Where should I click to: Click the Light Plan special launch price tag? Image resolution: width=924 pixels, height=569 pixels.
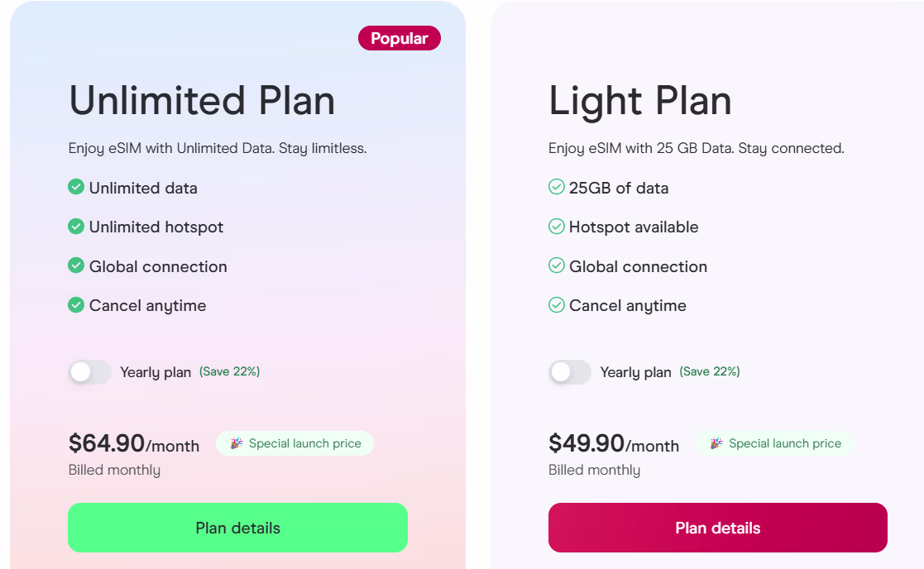(775, 443)
